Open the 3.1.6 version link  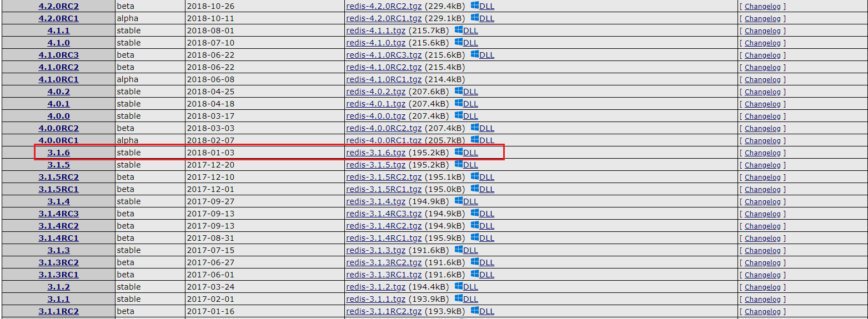click(x=58, y=153)
